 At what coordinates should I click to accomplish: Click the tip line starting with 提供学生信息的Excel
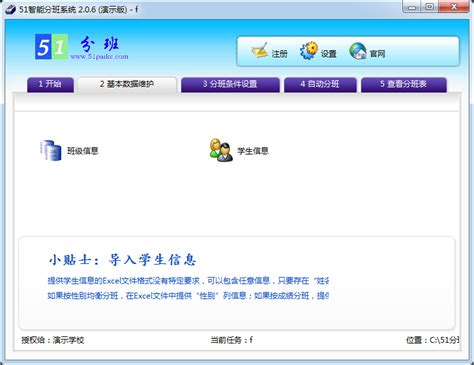188,281
